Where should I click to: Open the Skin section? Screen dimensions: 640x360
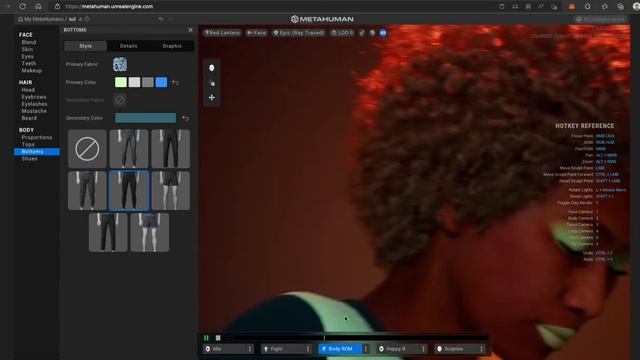click(27, 49)
